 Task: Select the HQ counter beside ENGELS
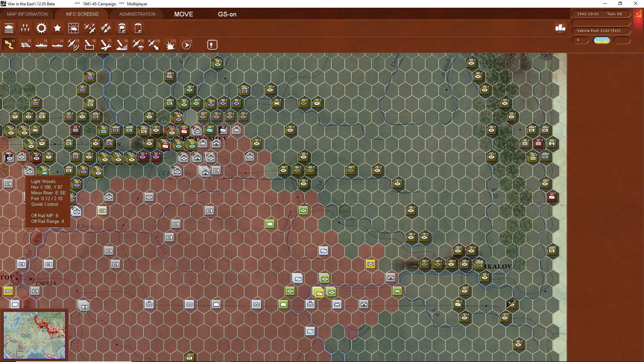35,291
